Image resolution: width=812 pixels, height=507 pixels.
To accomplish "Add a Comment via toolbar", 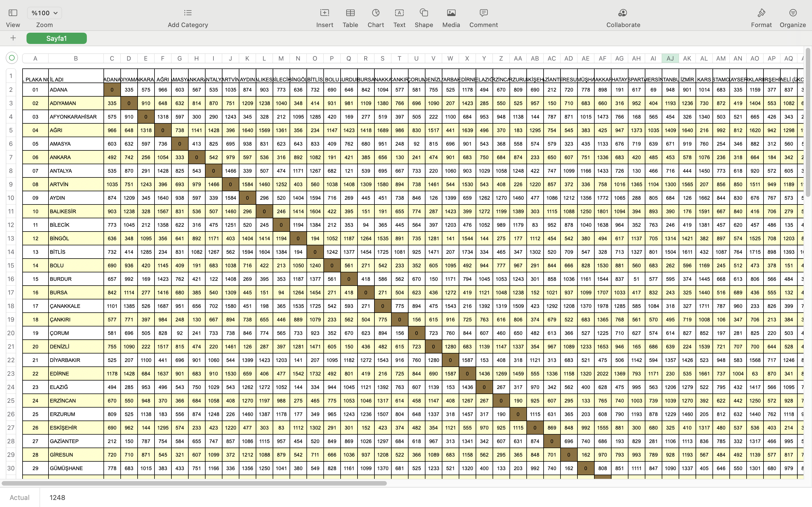I will click(483, 13).
